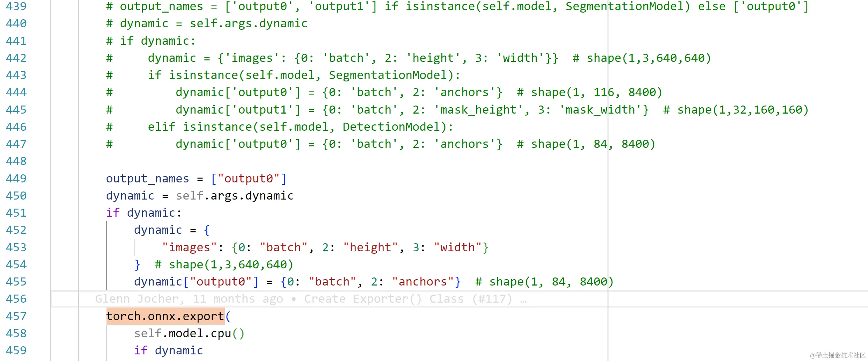Click line number 458 in gutter
This screenshot has width=868, height=361.
click(x=16, y=333)
